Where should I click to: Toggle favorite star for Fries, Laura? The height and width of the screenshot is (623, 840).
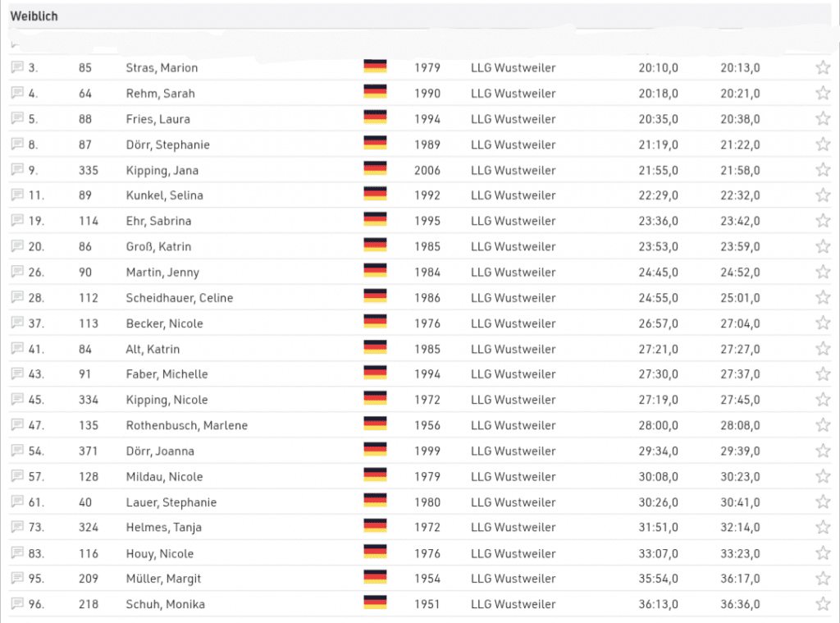(x=823, y=118)
